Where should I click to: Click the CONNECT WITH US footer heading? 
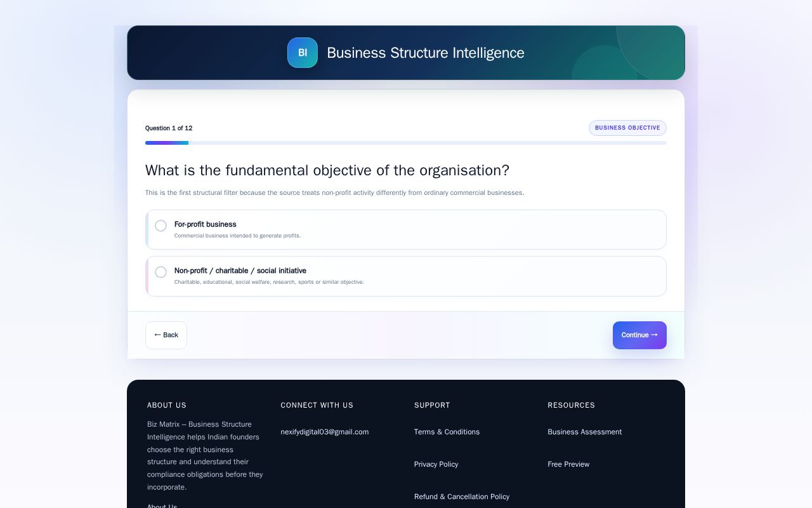coord(317,405)
